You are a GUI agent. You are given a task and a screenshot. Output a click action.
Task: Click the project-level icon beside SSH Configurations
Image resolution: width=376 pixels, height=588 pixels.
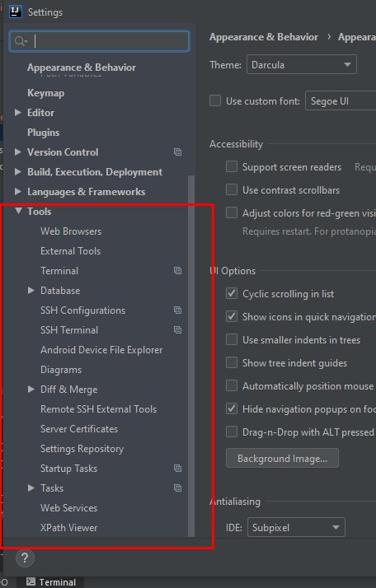(177, 310)
